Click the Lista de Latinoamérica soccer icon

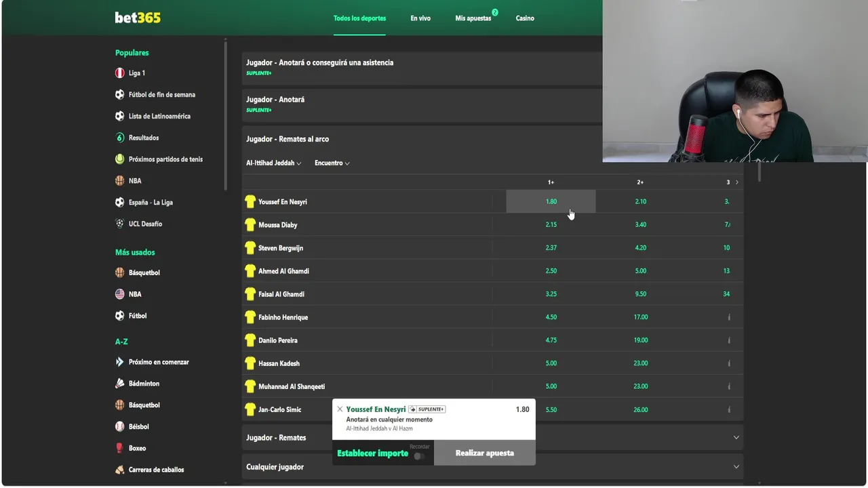120,117
